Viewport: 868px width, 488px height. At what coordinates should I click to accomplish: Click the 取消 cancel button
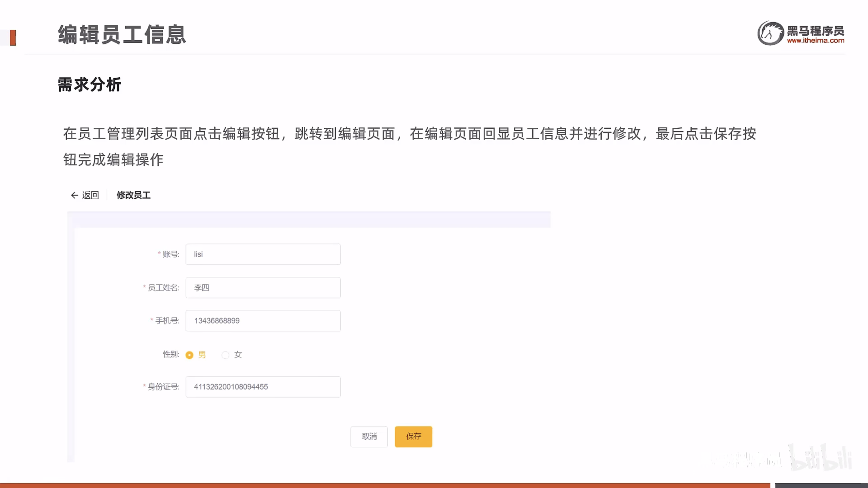pos(369,436)
